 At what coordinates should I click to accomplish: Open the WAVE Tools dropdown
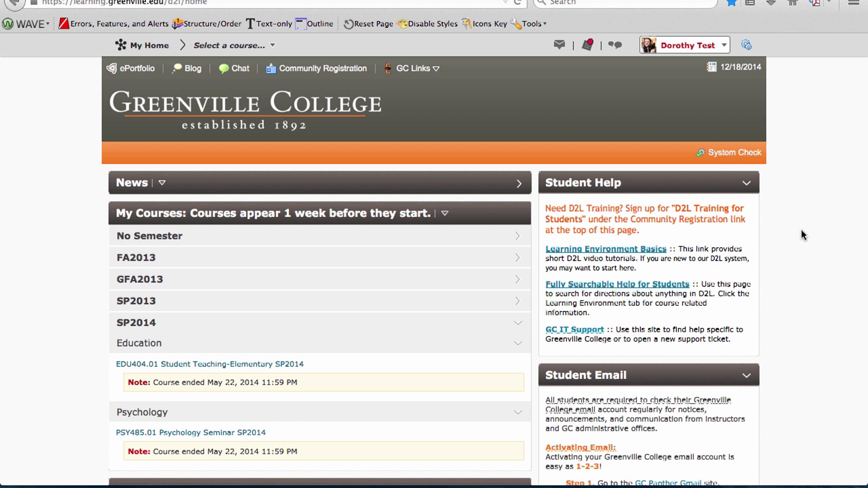click(528, 24)
